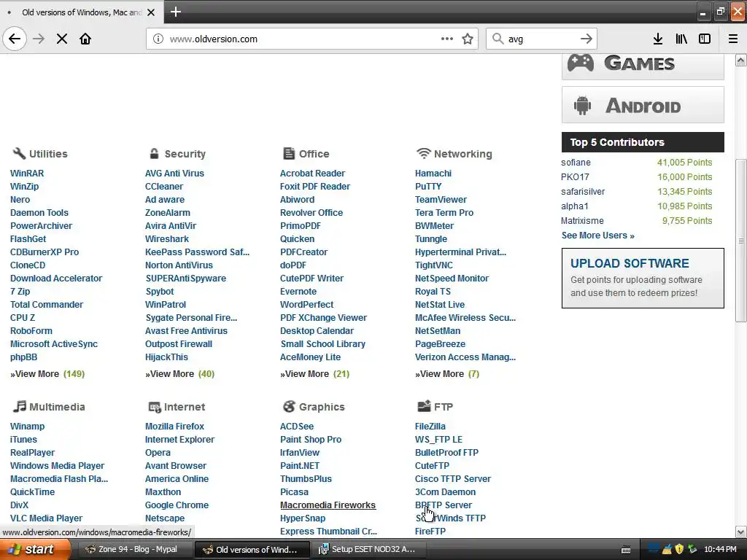Expand View More Utilities (149)
747x560 pixels.
point(47,374)
